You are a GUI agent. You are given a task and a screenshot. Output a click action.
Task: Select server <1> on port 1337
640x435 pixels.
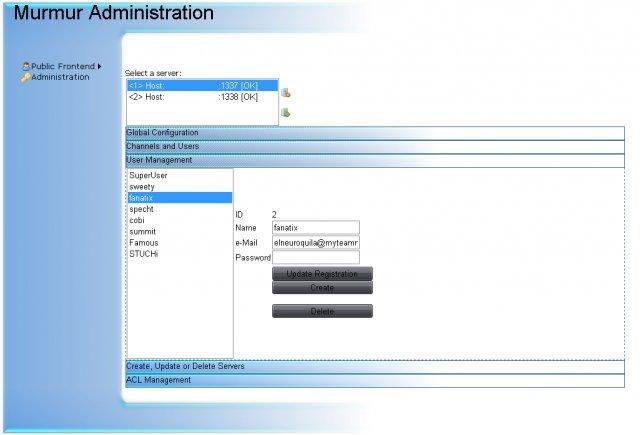(x=202, y=86)
